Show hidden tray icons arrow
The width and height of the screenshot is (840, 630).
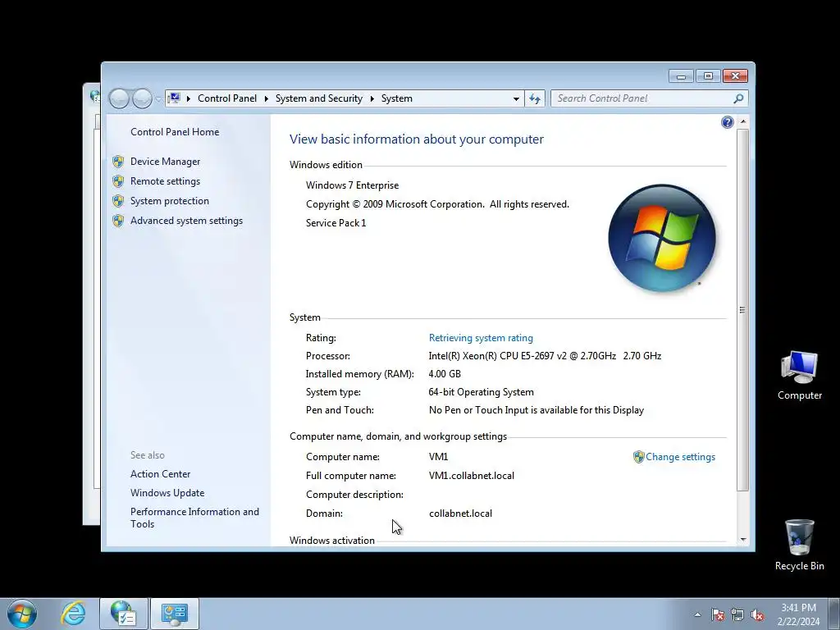click(x=697, y=614)
